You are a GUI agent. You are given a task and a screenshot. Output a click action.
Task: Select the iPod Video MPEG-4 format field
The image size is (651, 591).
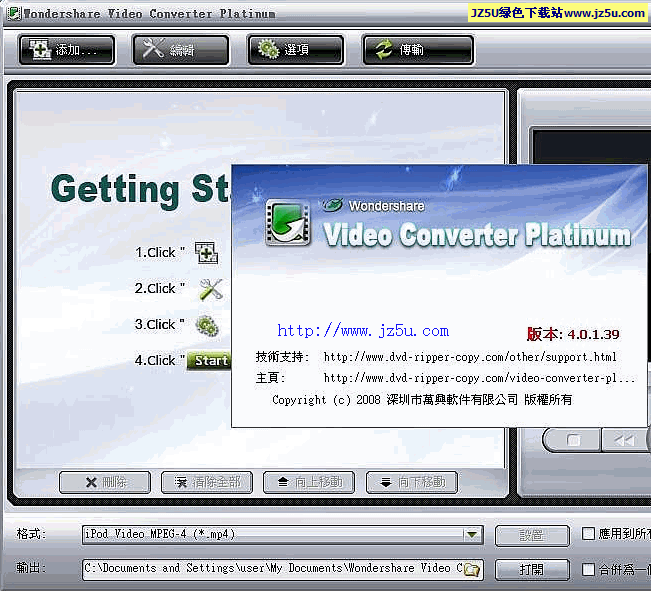pos(282,535)
